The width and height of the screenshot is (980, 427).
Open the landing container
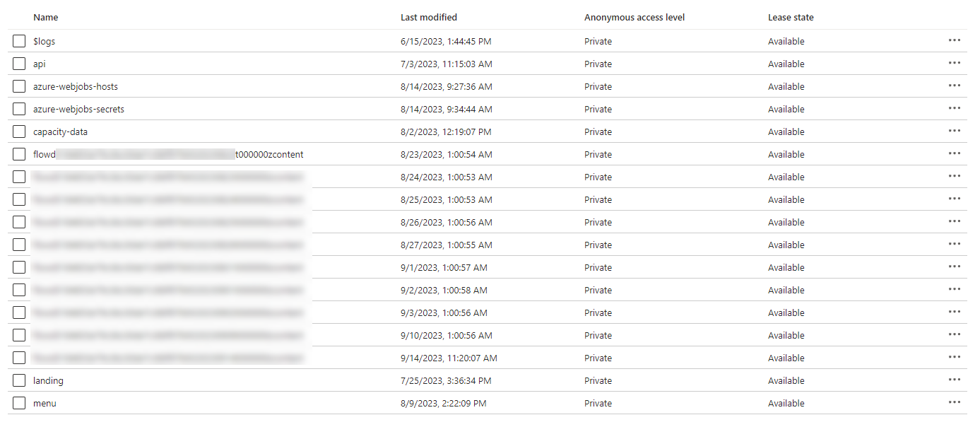click(x=49, y=380)
